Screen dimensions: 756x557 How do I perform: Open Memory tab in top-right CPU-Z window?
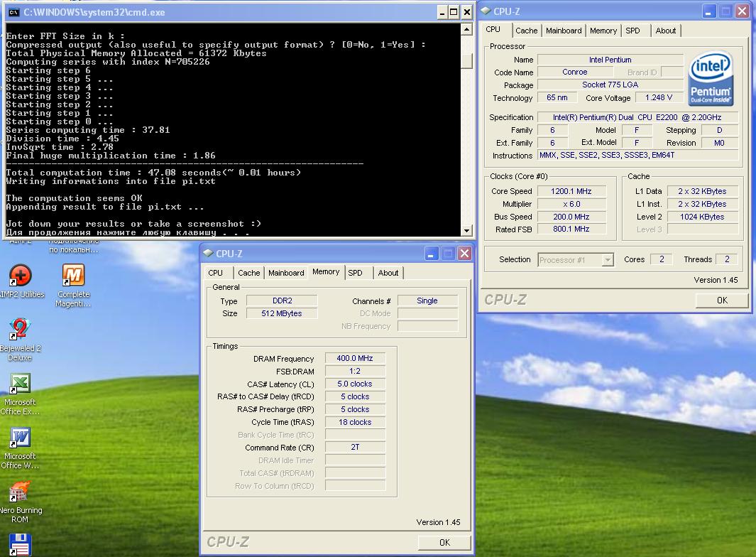click(x=603, y=31)
